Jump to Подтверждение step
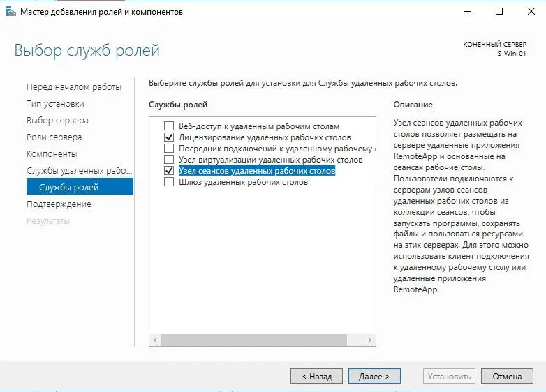546x392 pixels. click(x=59, y=204)
